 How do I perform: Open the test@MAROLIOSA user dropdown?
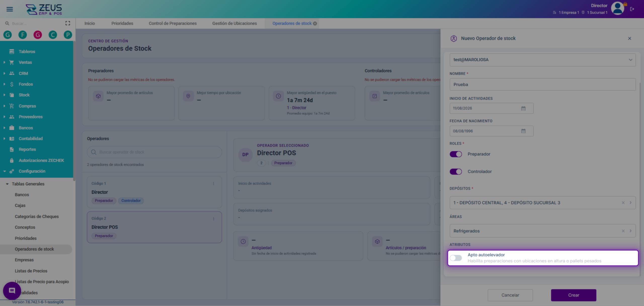click(543, 60)
